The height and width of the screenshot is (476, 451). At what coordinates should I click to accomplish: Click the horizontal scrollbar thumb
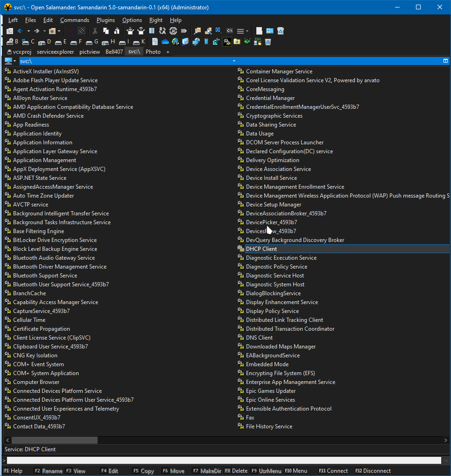(54, 440)
